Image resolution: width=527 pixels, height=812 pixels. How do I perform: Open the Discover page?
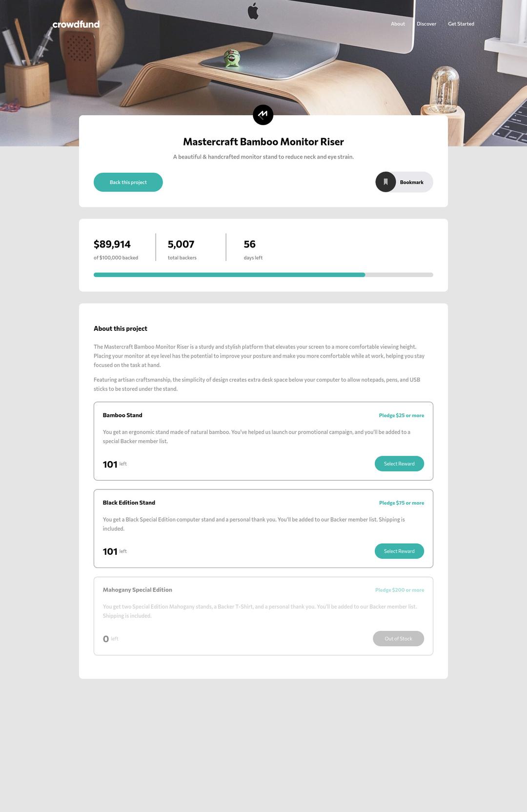click(426, 23)
